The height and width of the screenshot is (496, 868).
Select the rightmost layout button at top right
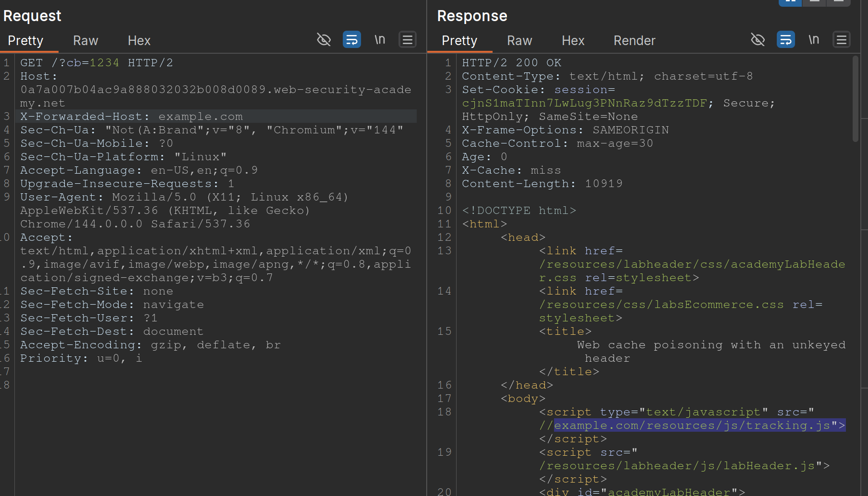(839, 2)
